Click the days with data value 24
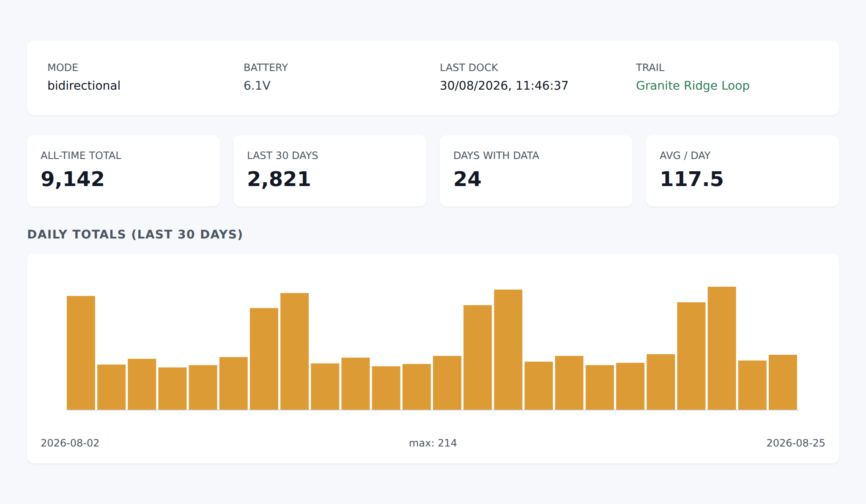The height and width of the screenshot is (504, 866). pyautogui.click(x=467, y=179)
